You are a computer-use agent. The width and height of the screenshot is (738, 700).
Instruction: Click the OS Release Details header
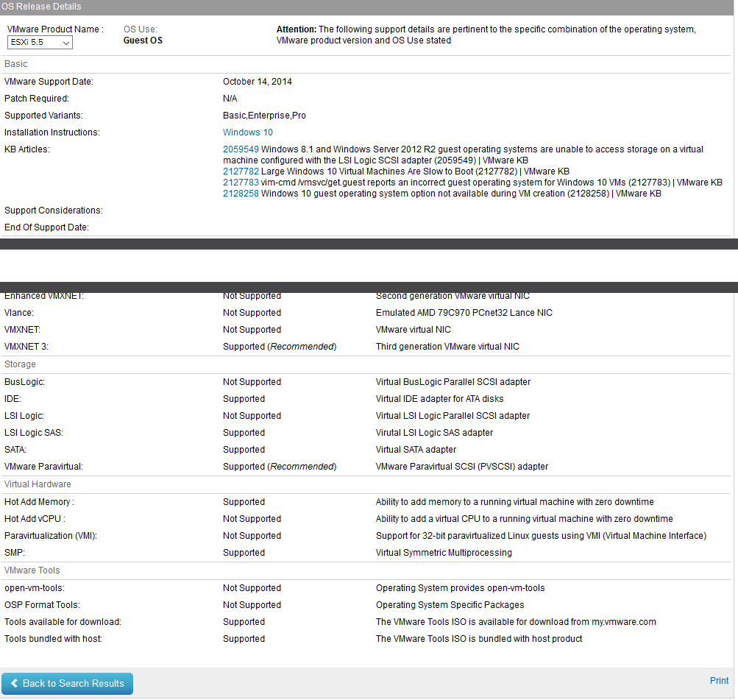click(x=41, y=7)
